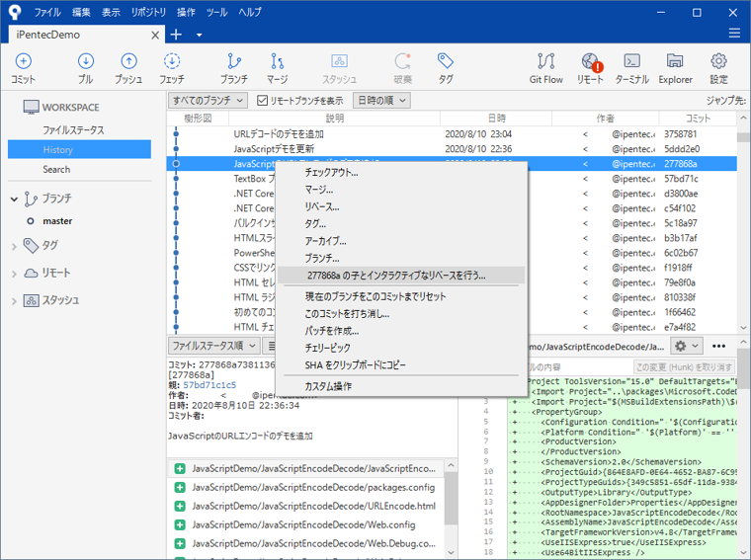Open the リモート (Remote) toolbar icon
The width and height of the screenshot is (751, 560).
[x=590, y=68]
